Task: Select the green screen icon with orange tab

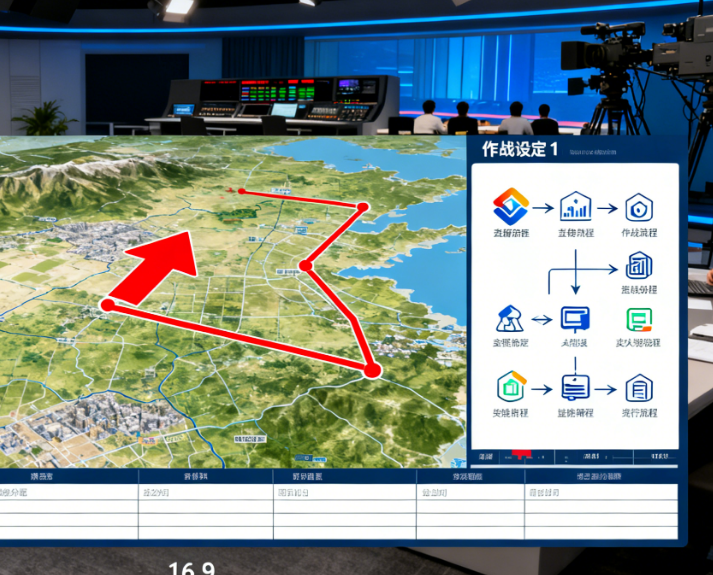Action: click(639, 320)
